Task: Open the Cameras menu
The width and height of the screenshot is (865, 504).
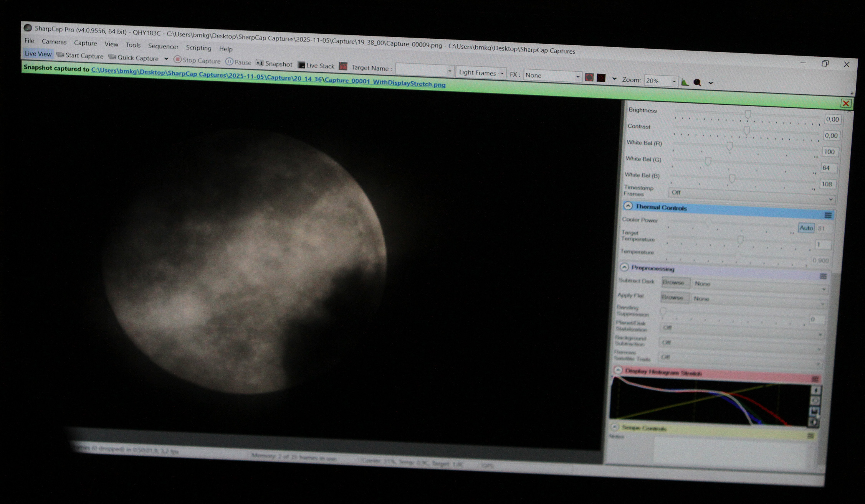Action: [54, 42]
